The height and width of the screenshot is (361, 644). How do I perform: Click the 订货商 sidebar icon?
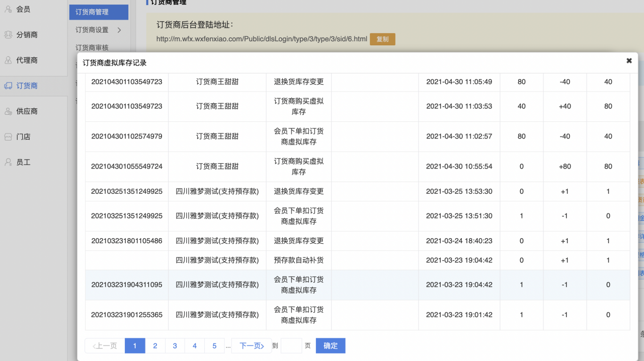pos(8,86)
